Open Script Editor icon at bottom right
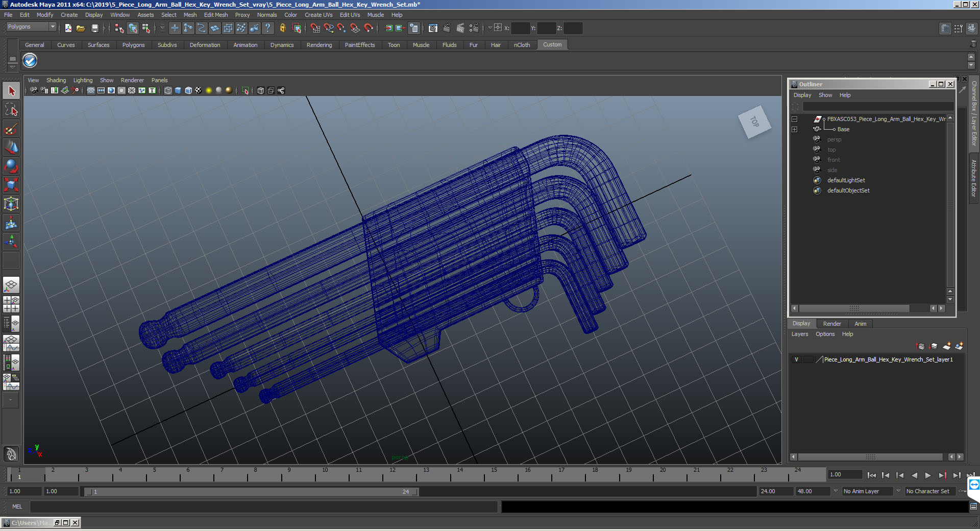The image size is (980, 531). click(x=973, y=506)
